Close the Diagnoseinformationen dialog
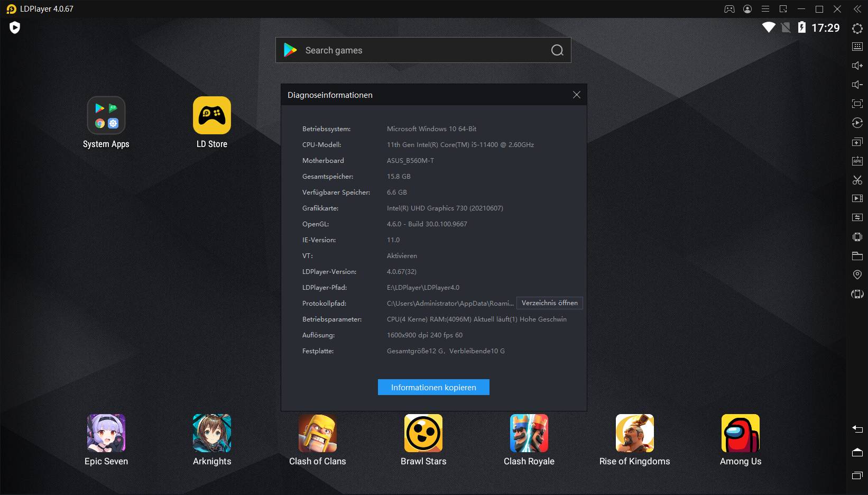This screenshot has width=868, height=495. coord(576,95)
